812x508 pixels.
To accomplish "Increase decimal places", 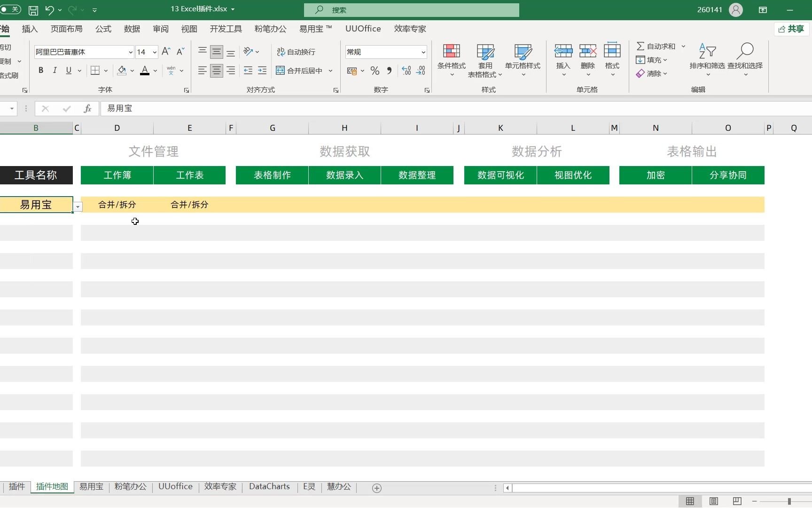I will 406,71.
